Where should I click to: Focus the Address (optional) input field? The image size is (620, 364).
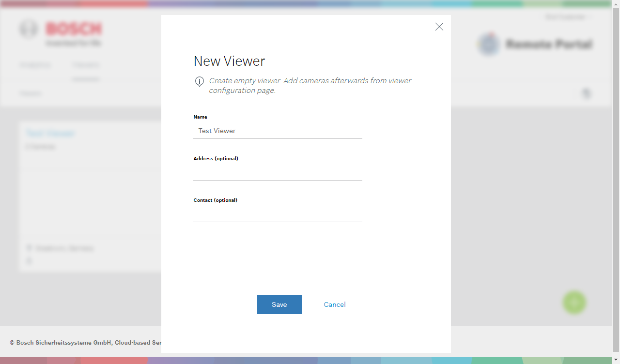(278, 172)
